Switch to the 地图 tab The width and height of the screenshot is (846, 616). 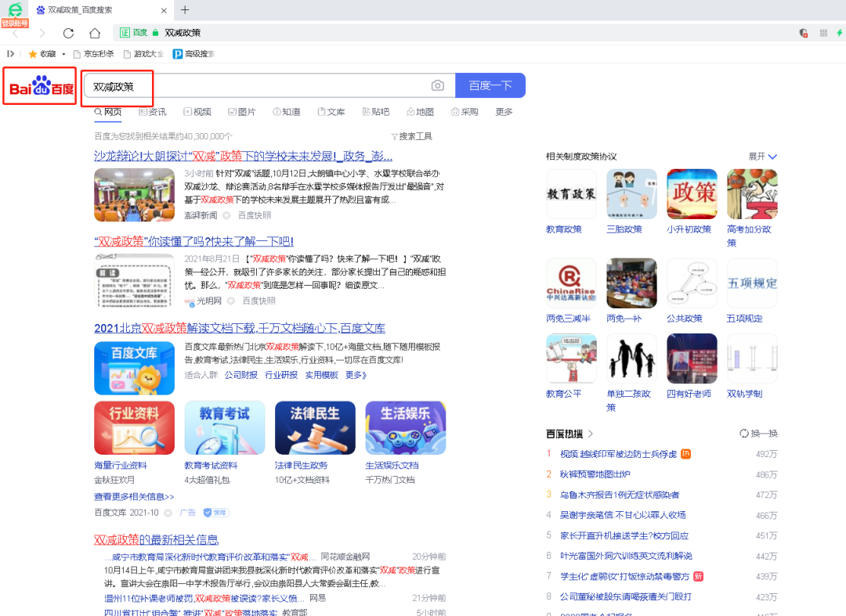pos(421,112)
